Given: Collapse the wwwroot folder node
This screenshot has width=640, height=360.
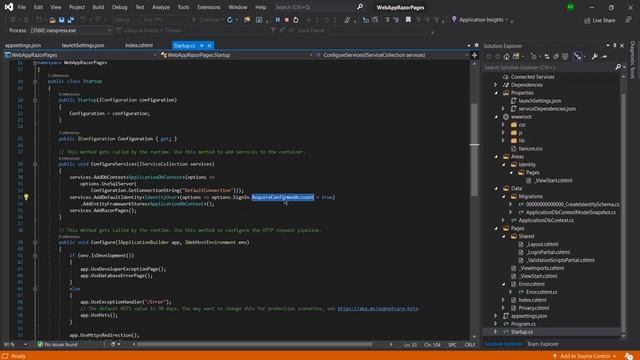Looking at the screenshot, I should coord(496,117).
